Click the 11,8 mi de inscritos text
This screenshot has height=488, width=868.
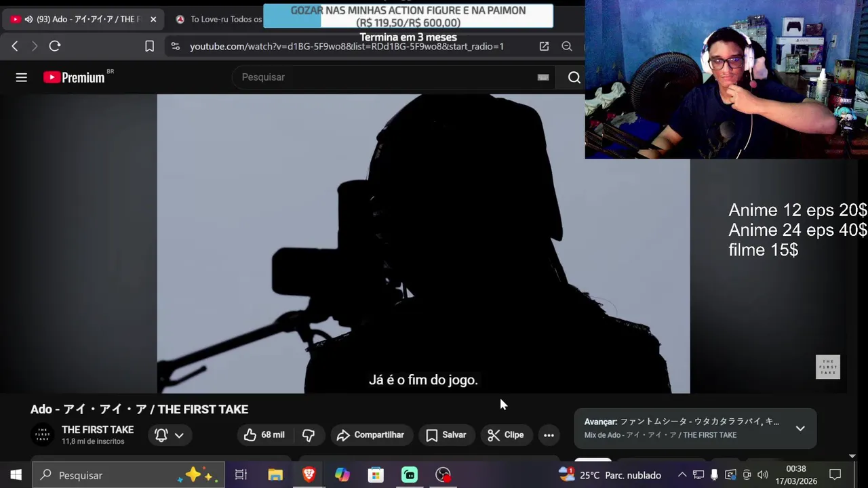pos(93,441)
